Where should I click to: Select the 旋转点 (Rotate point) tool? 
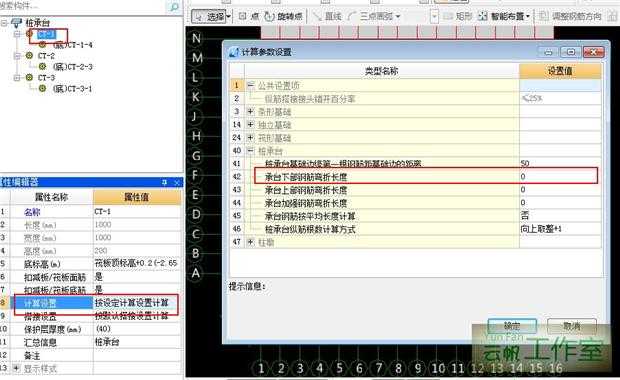click(284, 16)
